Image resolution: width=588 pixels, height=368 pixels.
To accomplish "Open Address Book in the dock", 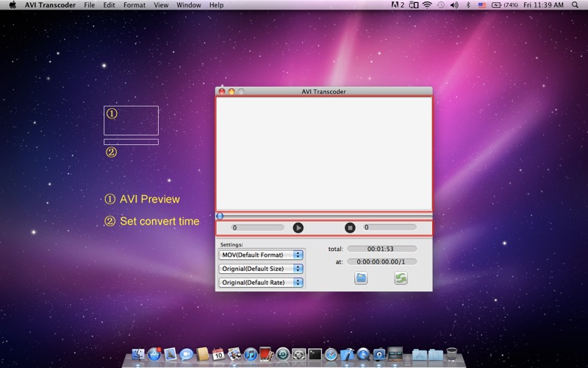I will tap(203, 354).
